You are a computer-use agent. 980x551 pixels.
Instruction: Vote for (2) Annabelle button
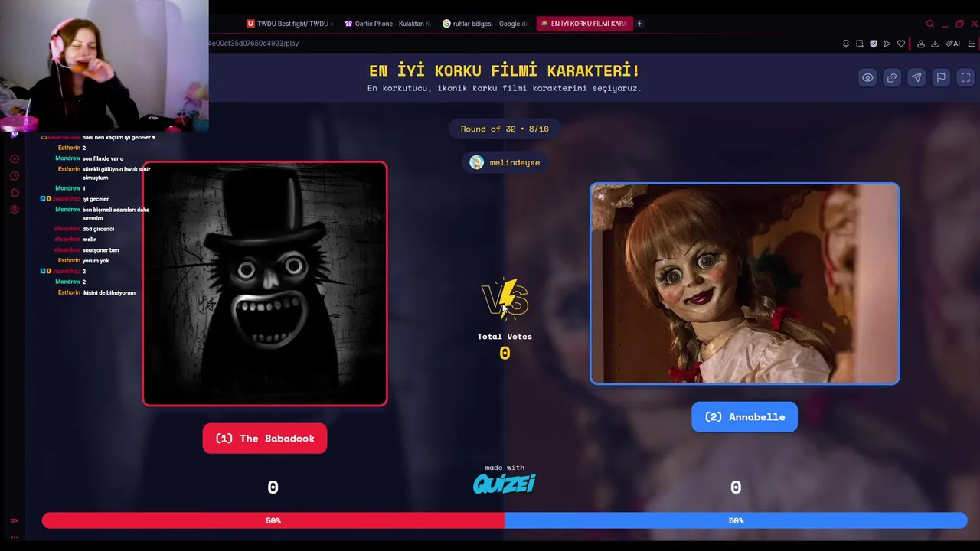pyautogui.click(x=744, y=417)
